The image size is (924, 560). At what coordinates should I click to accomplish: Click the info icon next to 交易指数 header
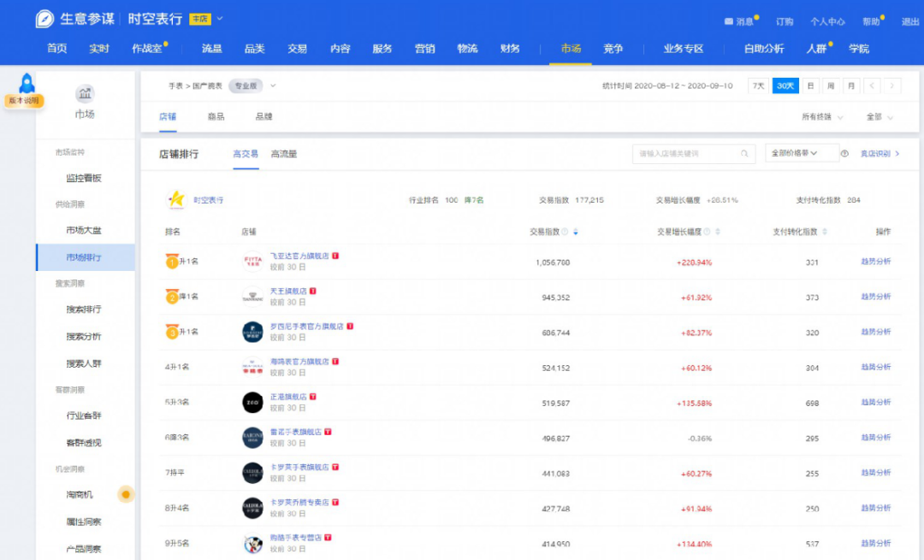[x=565, y=232]
